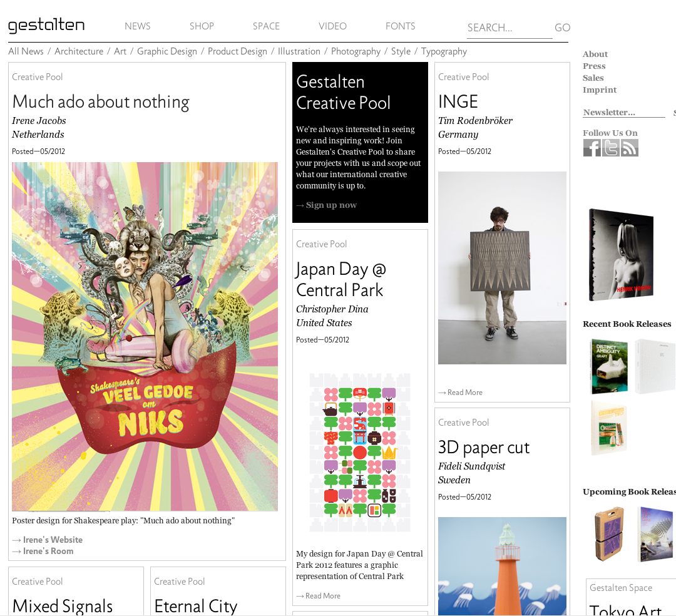This screenshot has height=616, width=676.
Task: Go to the SPACE section
Action: pos(266,26)
